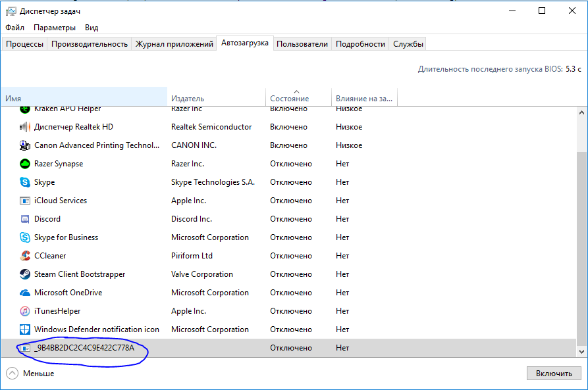Switch to the Службы tab
This screenshot has width=588, height=390.
(x=408, y=44)
